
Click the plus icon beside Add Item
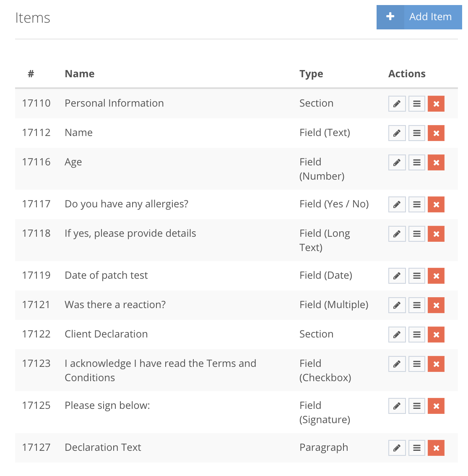click(390, 17)
